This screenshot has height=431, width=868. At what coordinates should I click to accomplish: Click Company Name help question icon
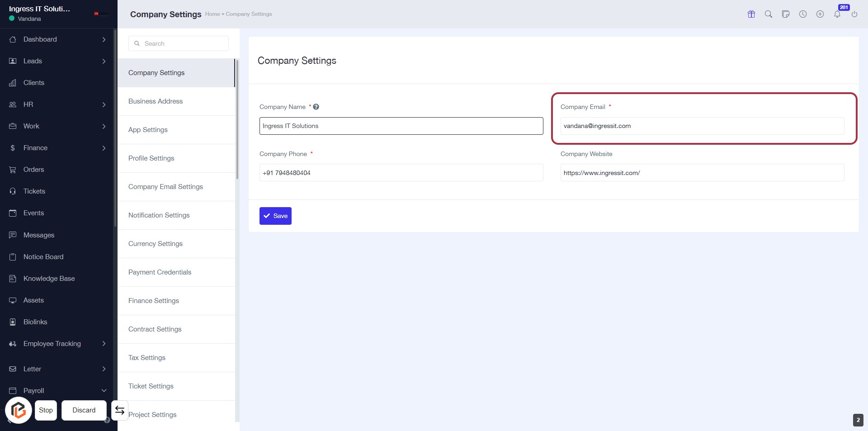click(316, 107)
